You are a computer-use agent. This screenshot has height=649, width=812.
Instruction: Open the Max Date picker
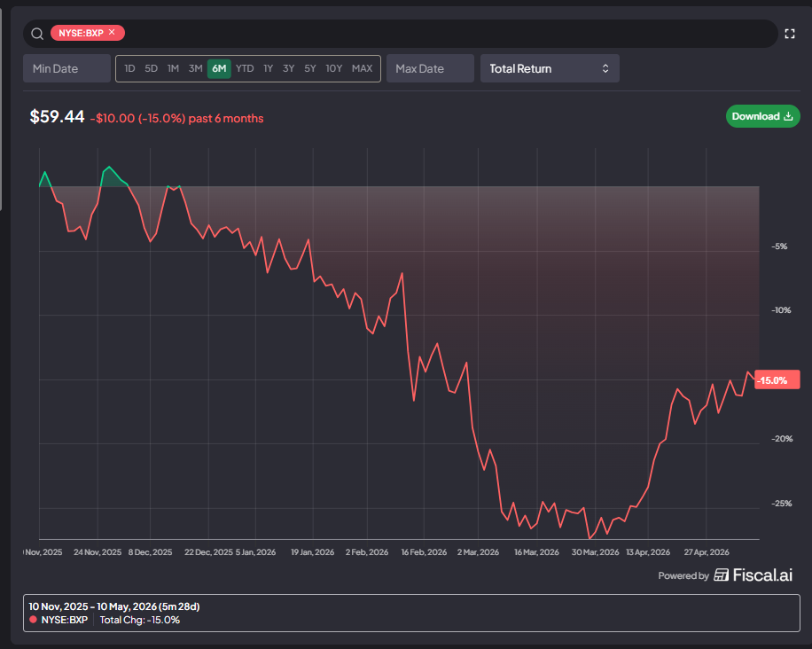pos(430,68)
